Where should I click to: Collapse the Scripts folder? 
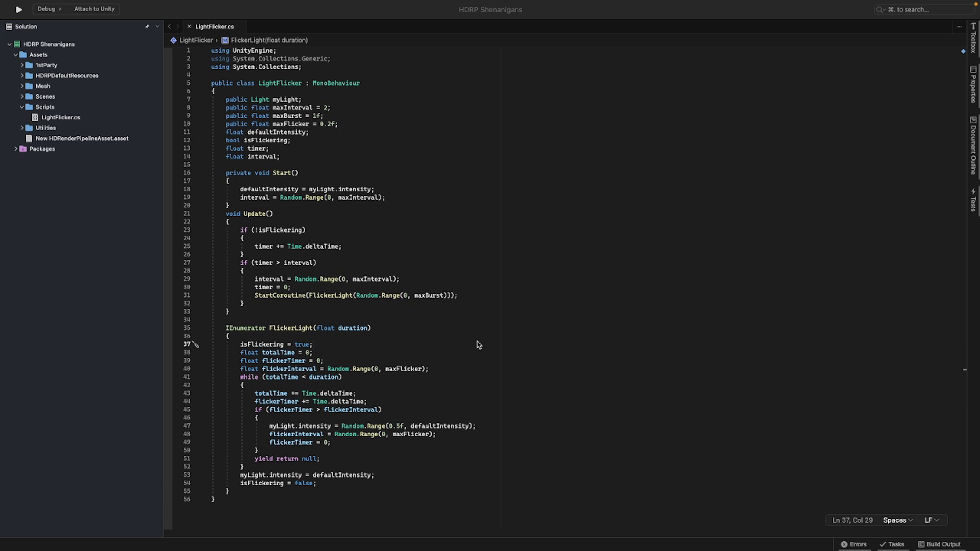(22, 107)
